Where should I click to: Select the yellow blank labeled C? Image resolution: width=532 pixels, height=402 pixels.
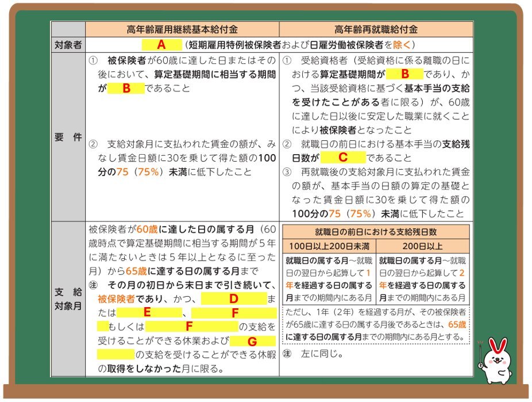(x=342, y=157)
